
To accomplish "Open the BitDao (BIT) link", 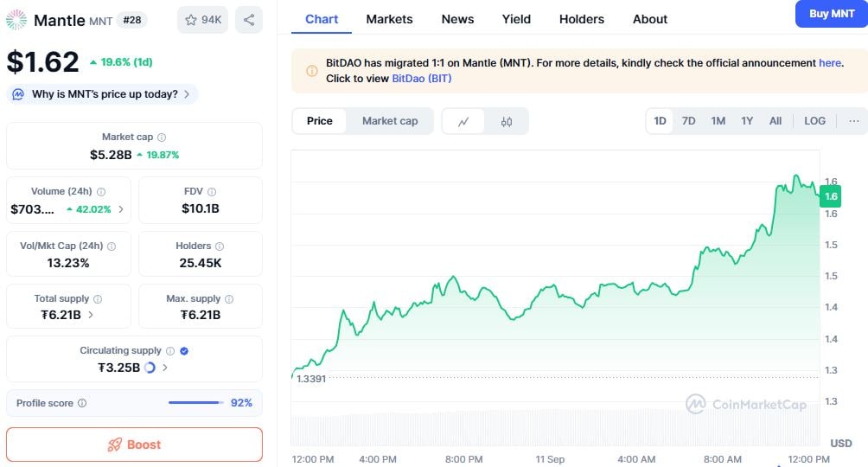I will pyautogui.click(x=421, y=79).
